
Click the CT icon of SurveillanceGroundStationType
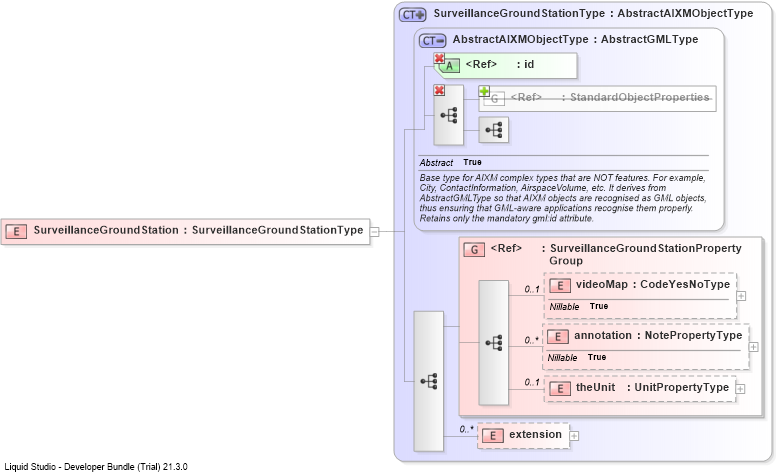pyautogui.click(x=412, y=15)
